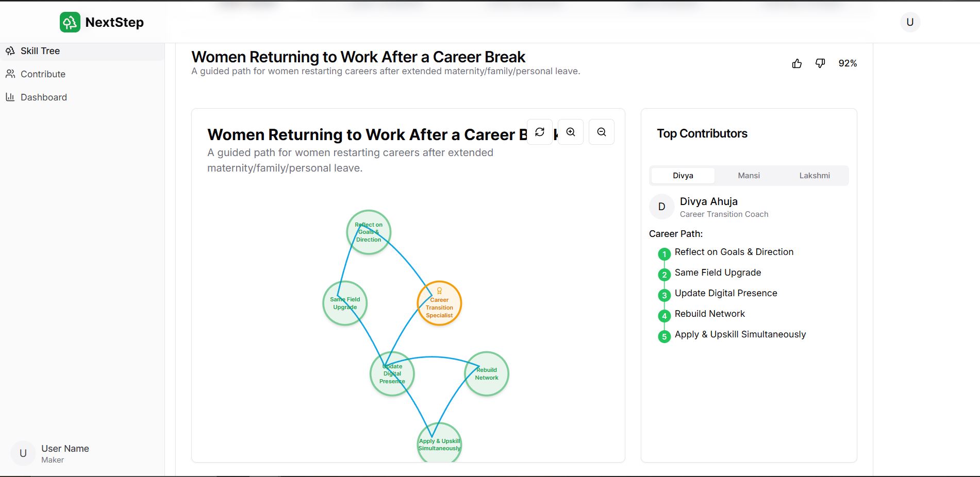This screenshot has width=980, height=477.
Task: Click step 5 Apply & Upskill Simultaneously
Action: point(740,334)
